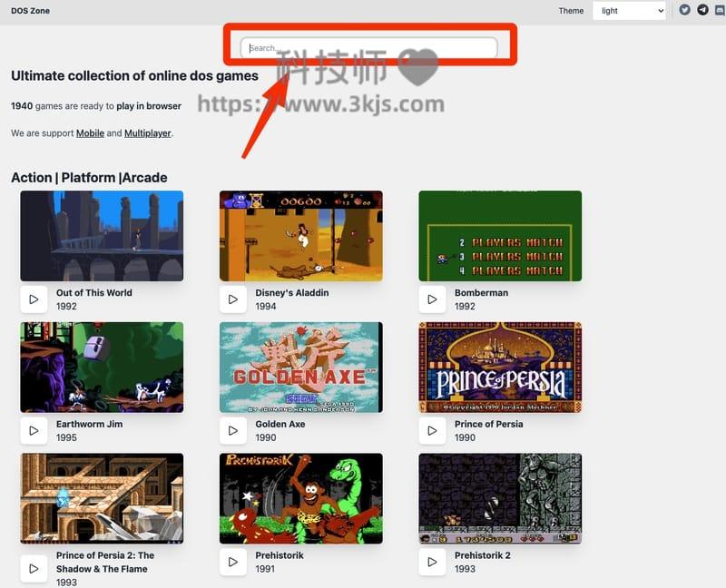
Task: Click the Action | Platform |Arcade heading
Action: 89,178
